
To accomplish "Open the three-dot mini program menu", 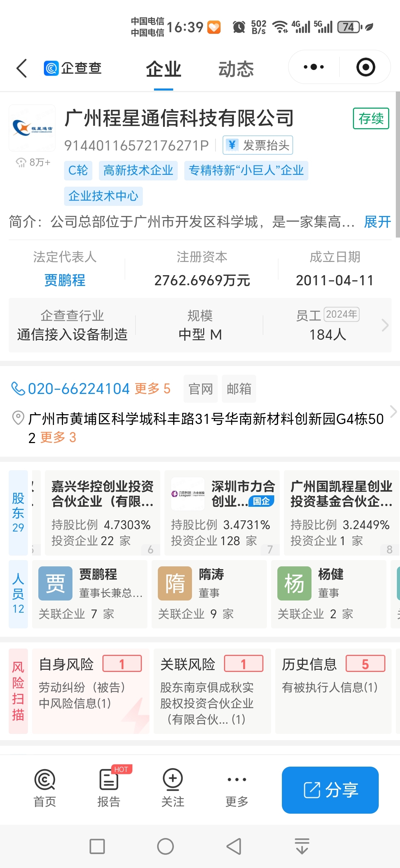I will point(314,67).
